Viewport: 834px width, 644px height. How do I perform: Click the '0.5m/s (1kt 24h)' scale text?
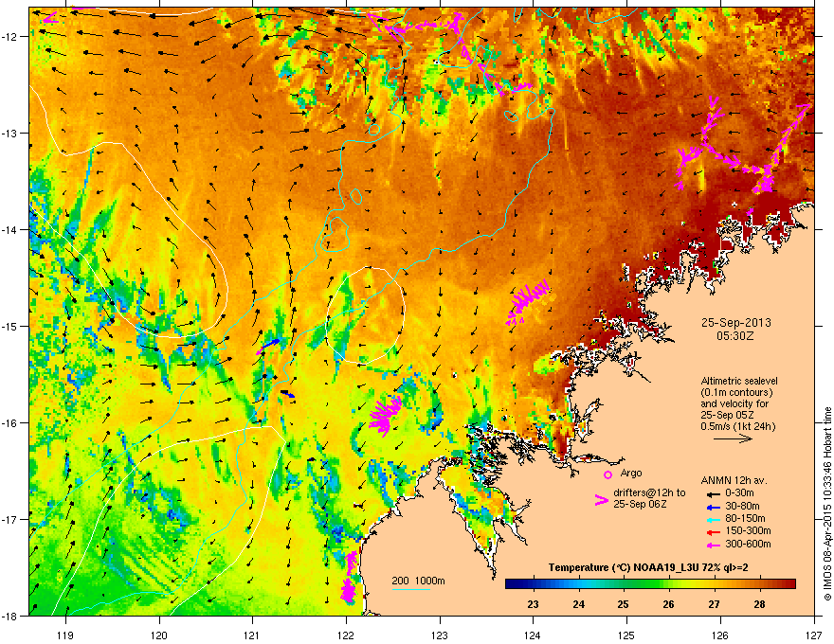738,426
